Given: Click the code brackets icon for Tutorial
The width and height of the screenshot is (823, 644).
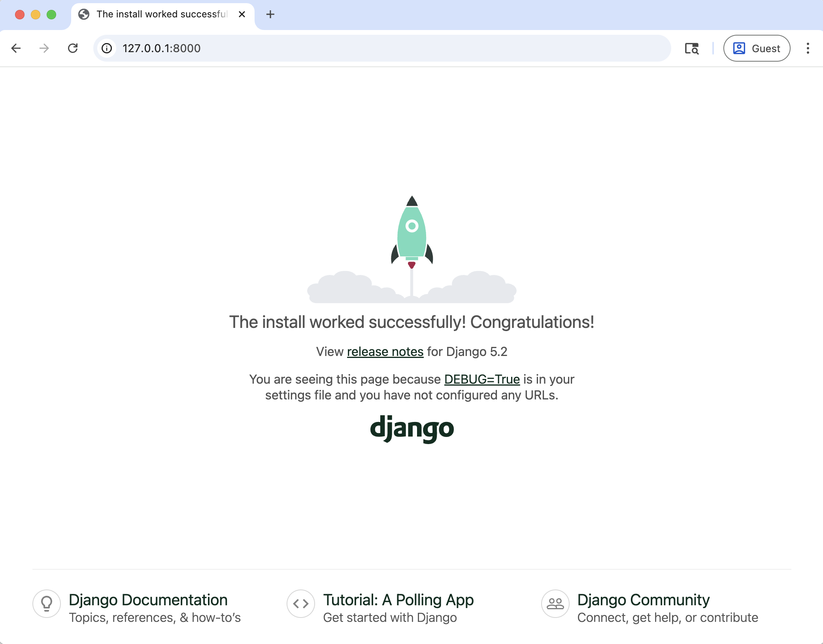Looking at the screenshot, I should (x=301, y=604).
